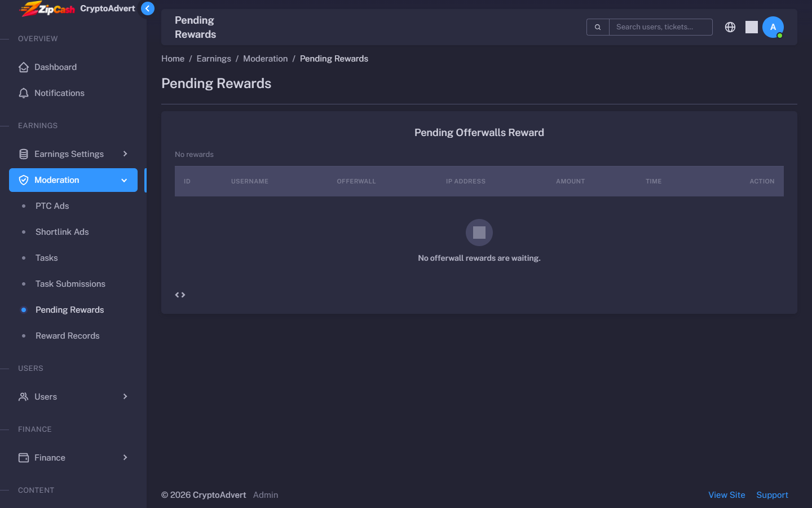Click the search magnifier icon

pos(598,27)
